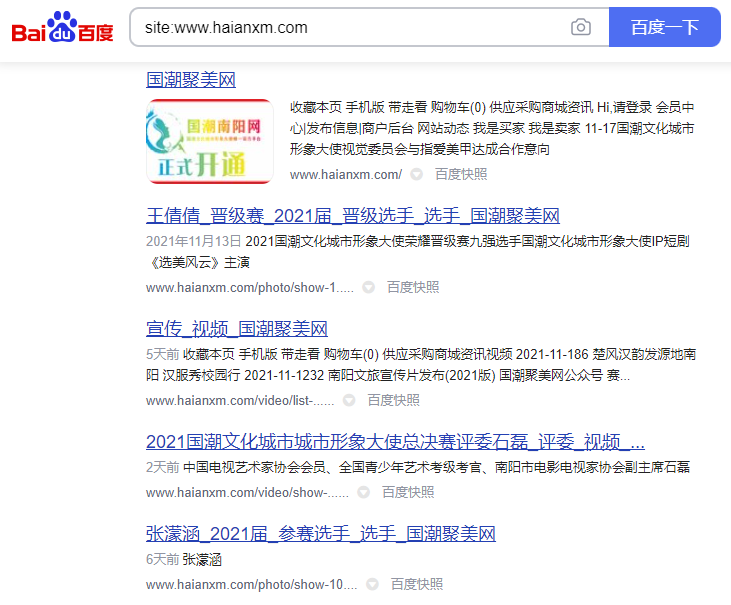Expand dropdown arrow beside photo/show-10 URL
The image size is (731, 605).
coord(372,584)
